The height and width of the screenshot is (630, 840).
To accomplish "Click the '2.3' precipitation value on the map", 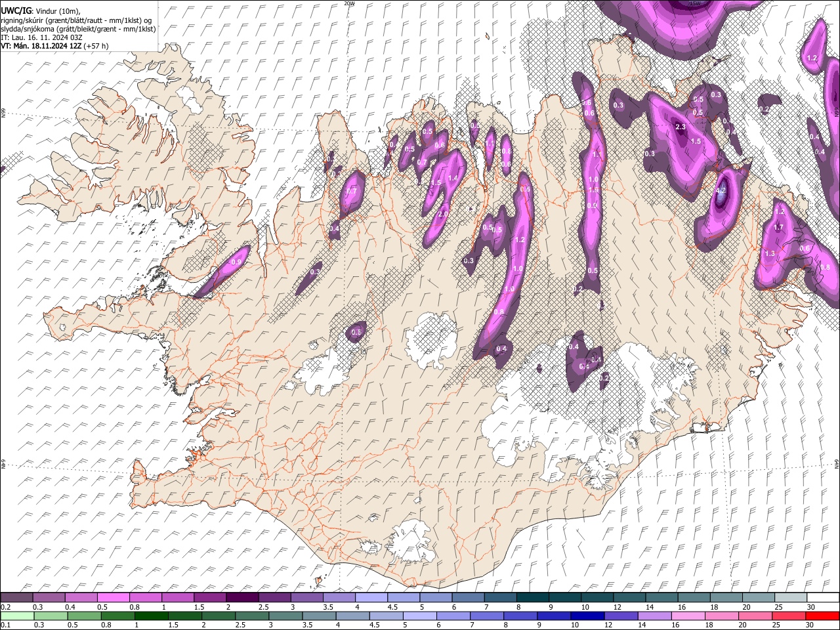I will [x=681, y=127].
